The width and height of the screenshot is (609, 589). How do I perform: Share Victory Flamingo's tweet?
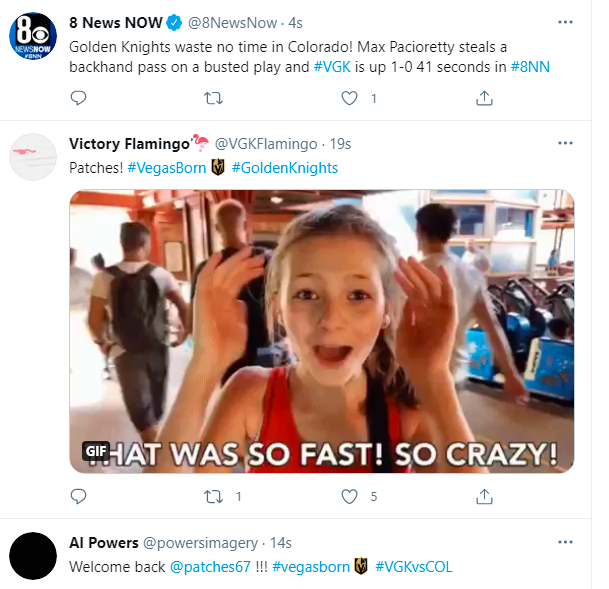click(x=484, y=496)
